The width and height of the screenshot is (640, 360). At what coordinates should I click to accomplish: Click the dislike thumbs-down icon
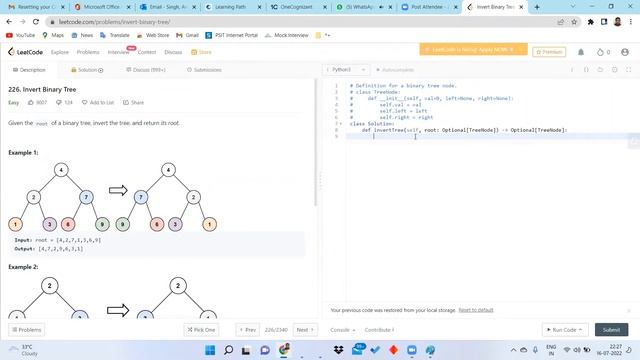point(58,102)
